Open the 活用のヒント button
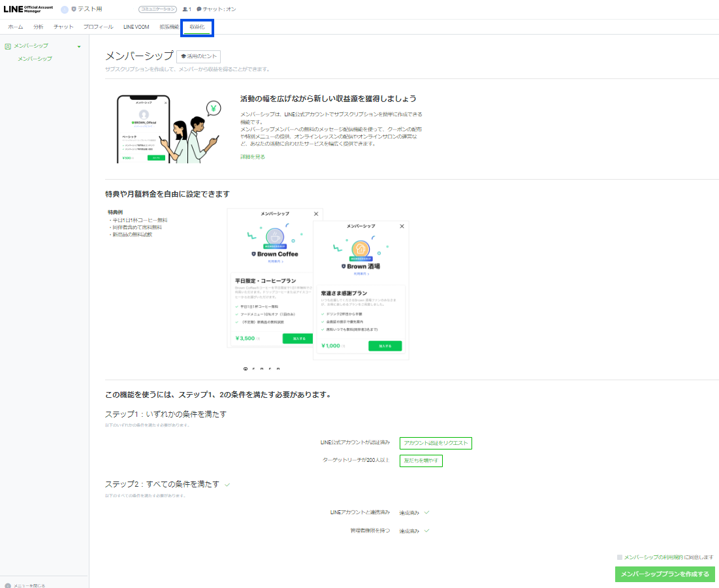 pos(199,56)
